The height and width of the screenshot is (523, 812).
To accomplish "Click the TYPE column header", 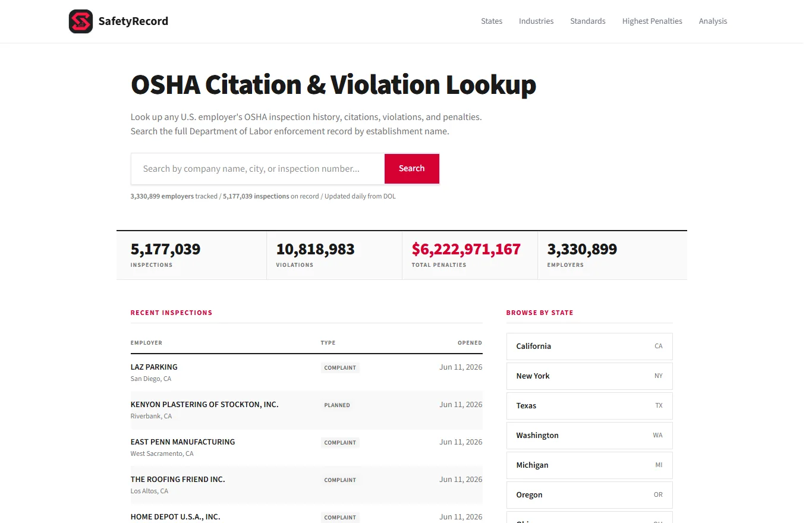I will [x=328, y=343].
